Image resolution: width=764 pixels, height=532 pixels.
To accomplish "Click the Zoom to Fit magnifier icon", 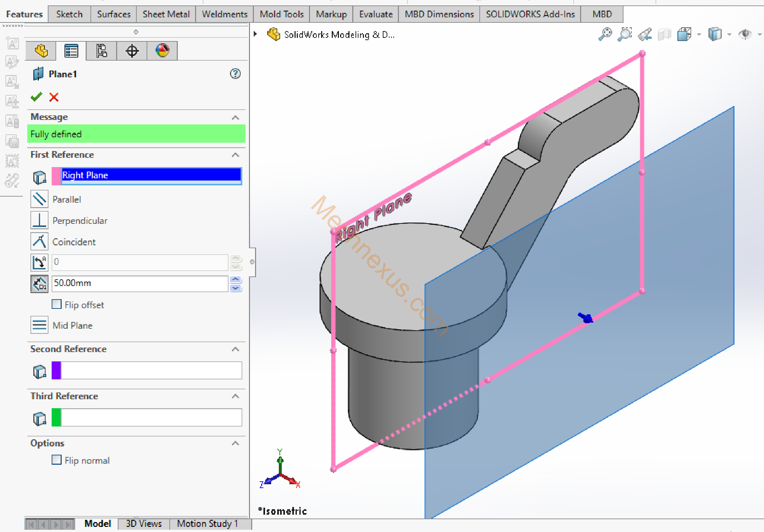I will (605, 34).
